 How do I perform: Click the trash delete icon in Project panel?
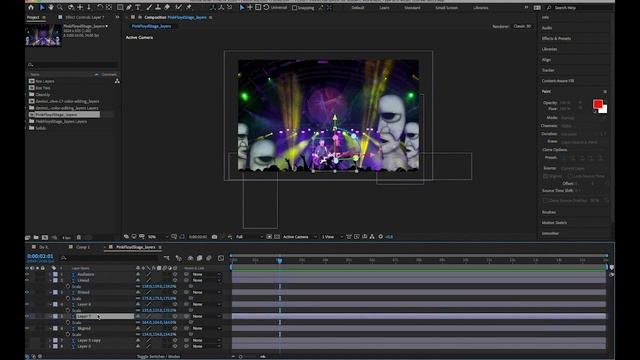79,237
